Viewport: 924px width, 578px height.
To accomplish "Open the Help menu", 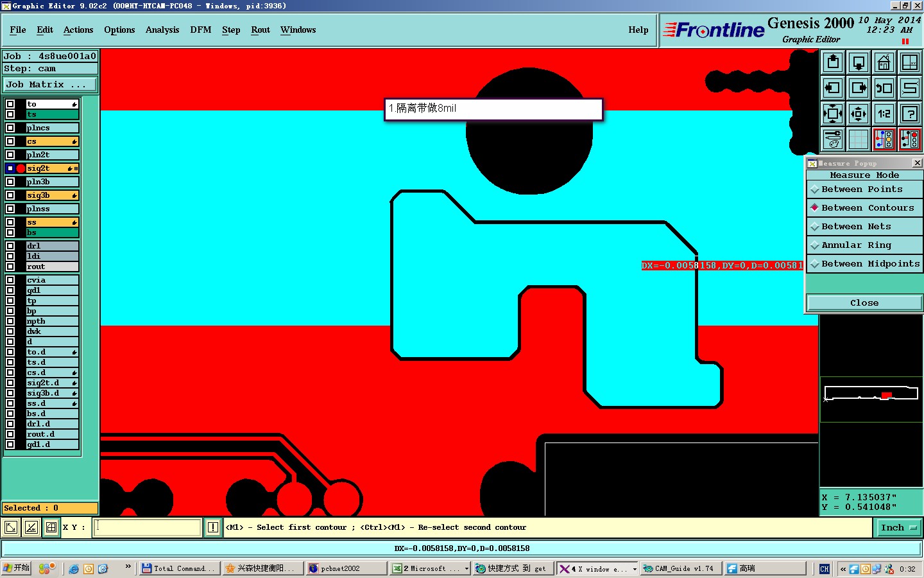I will [638, 30].
